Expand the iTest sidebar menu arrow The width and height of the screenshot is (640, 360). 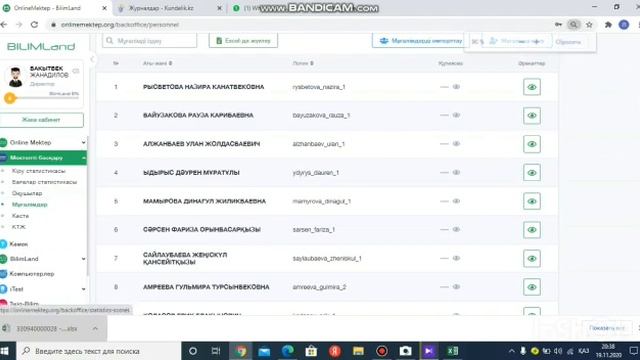point(83,289)
